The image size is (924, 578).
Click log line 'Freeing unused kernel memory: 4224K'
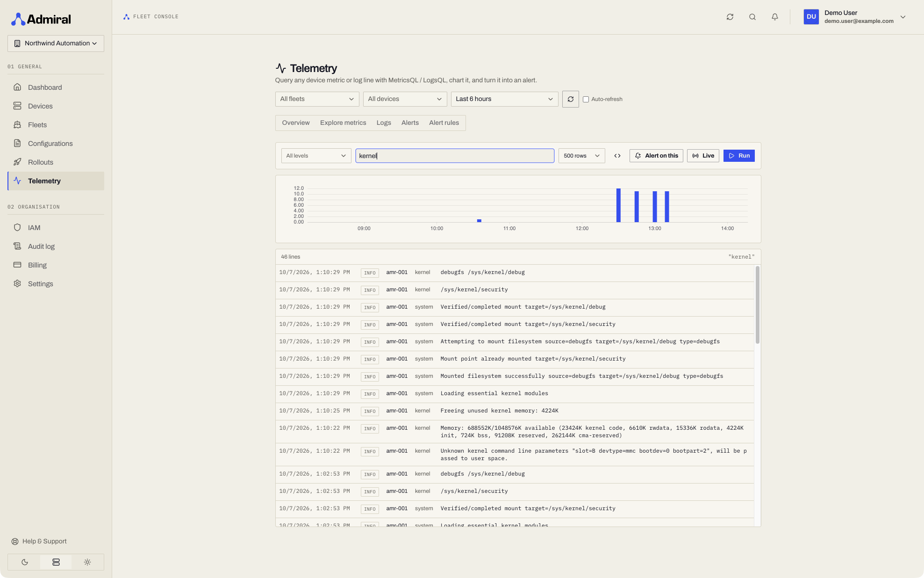515,412
